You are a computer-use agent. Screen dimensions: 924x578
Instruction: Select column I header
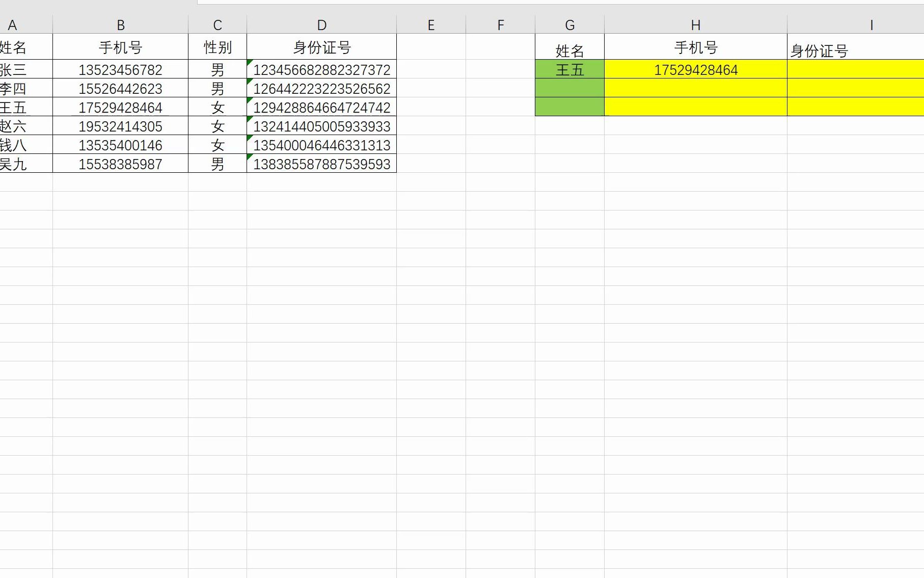856,24
